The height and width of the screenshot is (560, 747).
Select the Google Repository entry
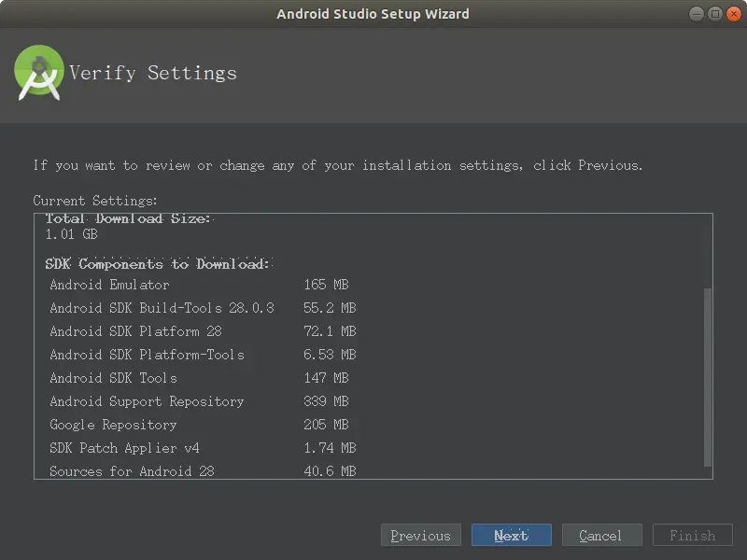click(x=113, y=425)
